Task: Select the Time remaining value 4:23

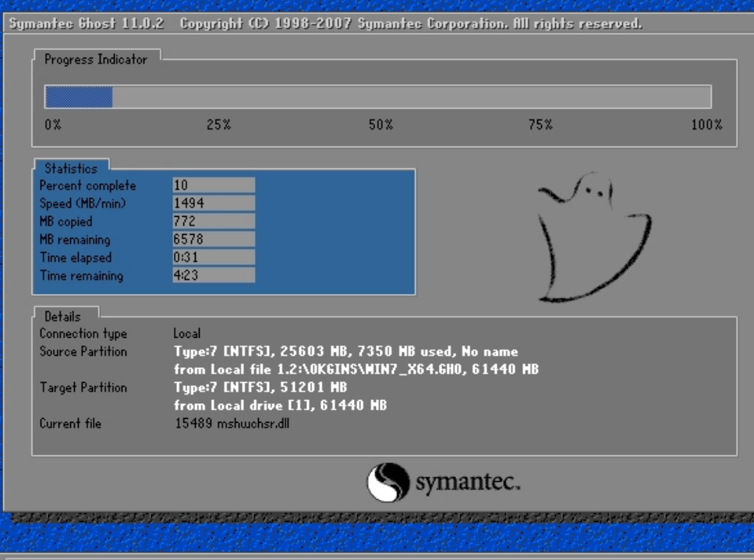Action: tap(214, 275)
